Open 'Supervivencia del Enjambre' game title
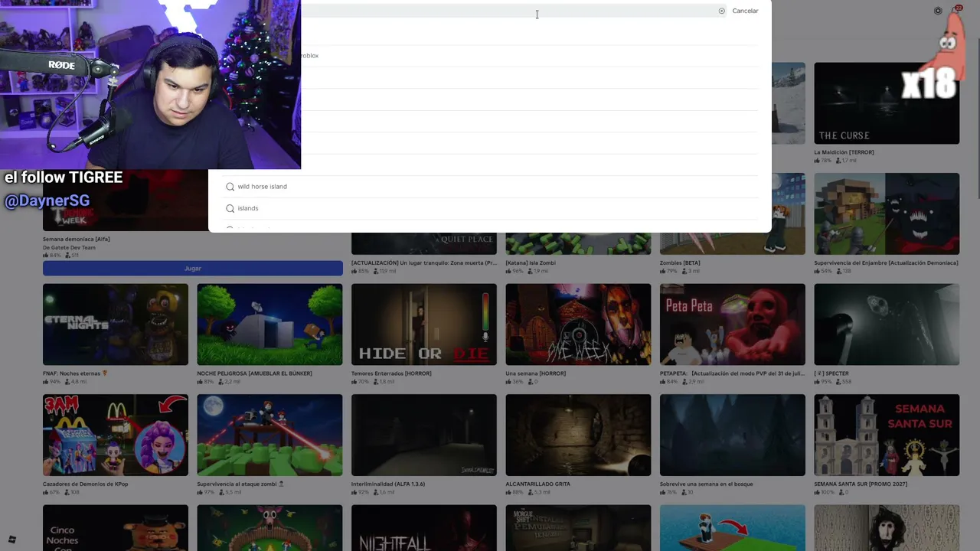Image resolution: width=980 pixels, height=551 pixels. 886,262
